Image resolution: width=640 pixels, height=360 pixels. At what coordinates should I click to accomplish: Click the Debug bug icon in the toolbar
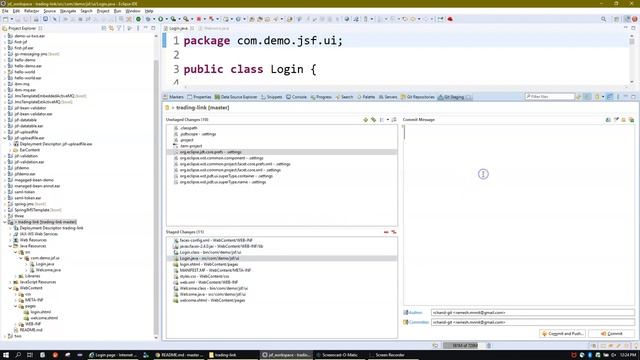148,19
